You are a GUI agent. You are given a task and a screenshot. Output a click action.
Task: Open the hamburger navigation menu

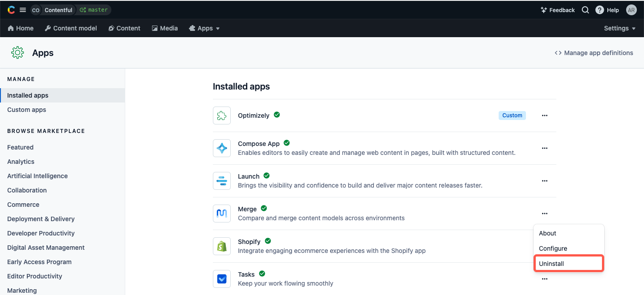coord(23,10)
